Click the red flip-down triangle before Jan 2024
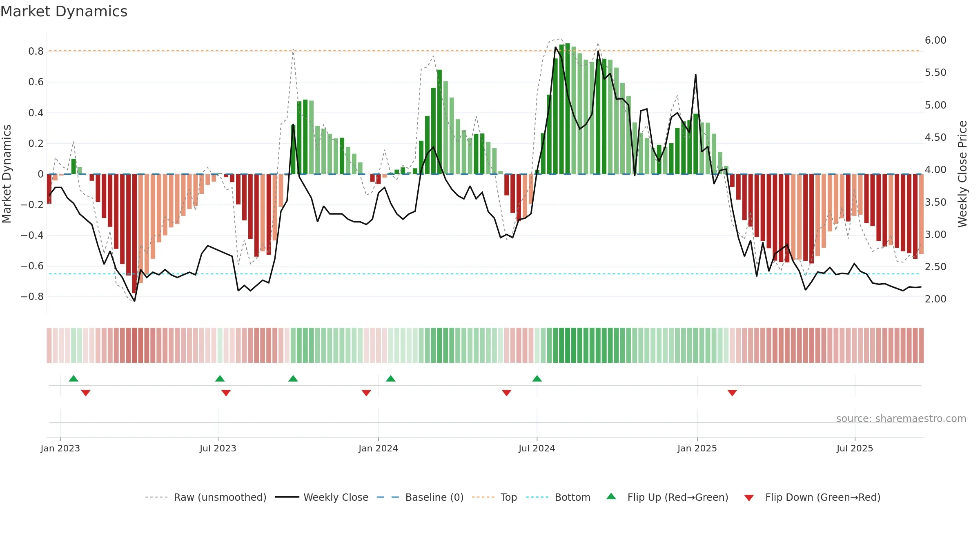This screenshot has height=551, width=980. 366,393
